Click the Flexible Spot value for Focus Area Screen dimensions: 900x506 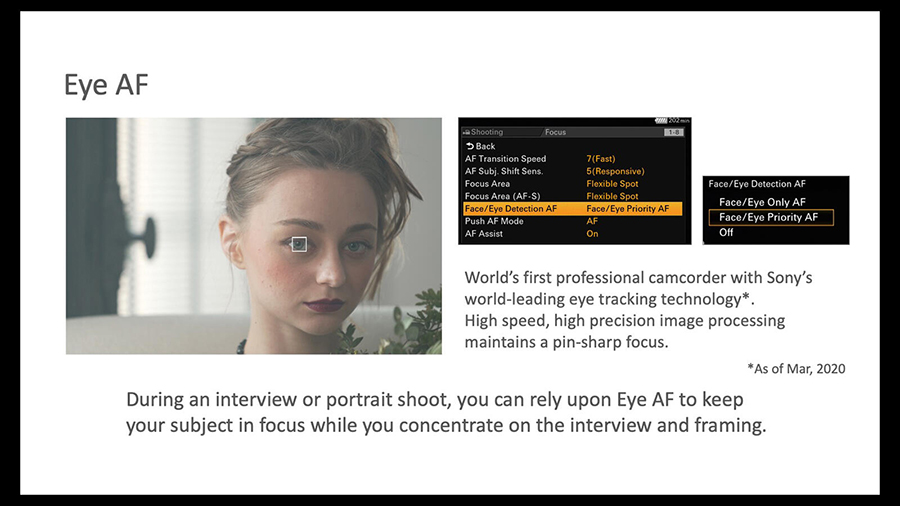coord(612,184)
